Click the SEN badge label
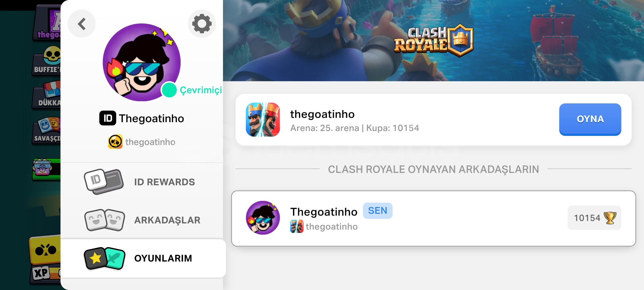This screenshot has width=644, height=290. (x=377, y=211)
